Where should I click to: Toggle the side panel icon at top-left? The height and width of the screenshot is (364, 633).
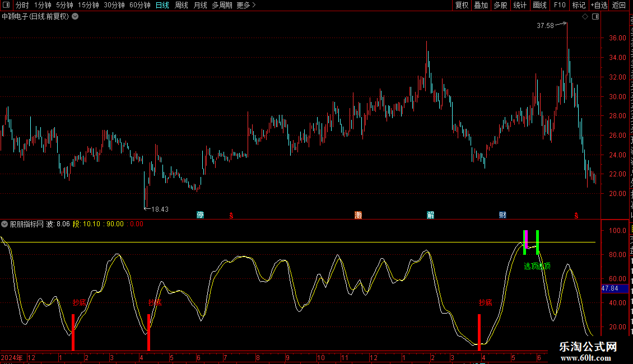(6, 5)
